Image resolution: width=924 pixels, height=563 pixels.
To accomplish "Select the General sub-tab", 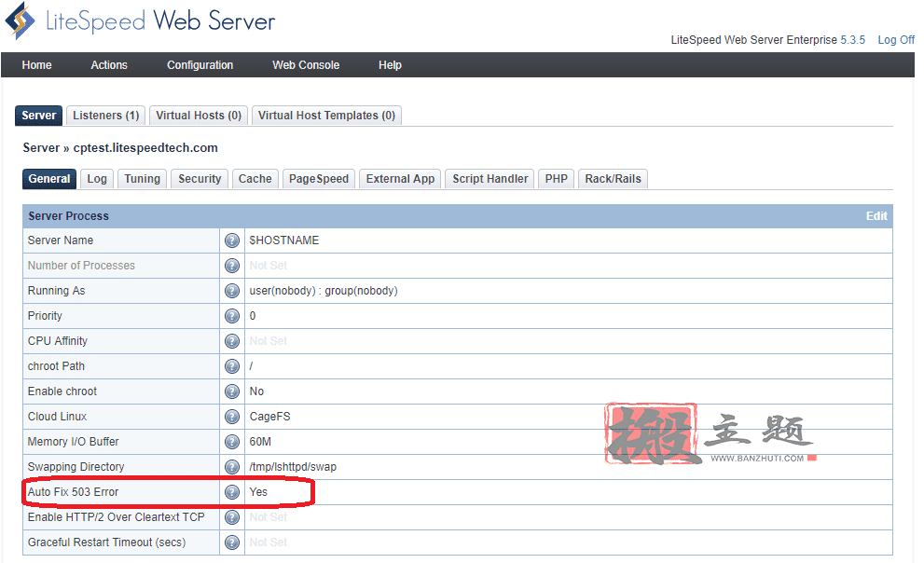I will [49, 179].
